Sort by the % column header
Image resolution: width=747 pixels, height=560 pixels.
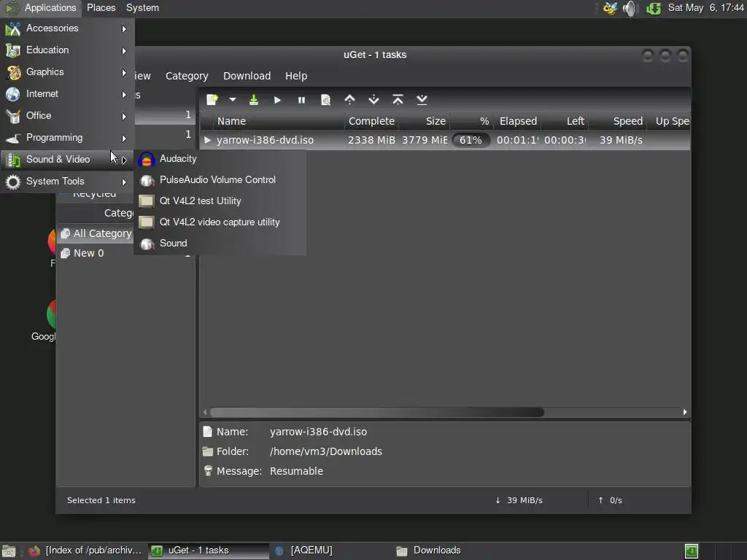point(472,121)
